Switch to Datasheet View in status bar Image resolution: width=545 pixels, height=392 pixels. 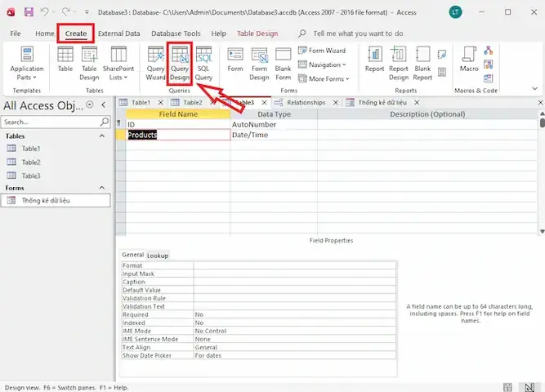coord(507,387)
